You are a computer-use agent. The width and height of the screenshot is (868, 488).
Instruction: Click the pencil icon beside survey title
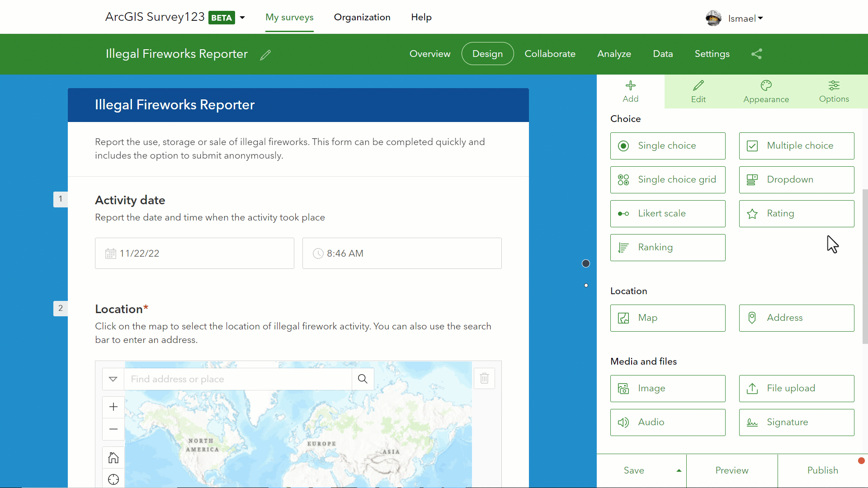click(x=265, y=55)
